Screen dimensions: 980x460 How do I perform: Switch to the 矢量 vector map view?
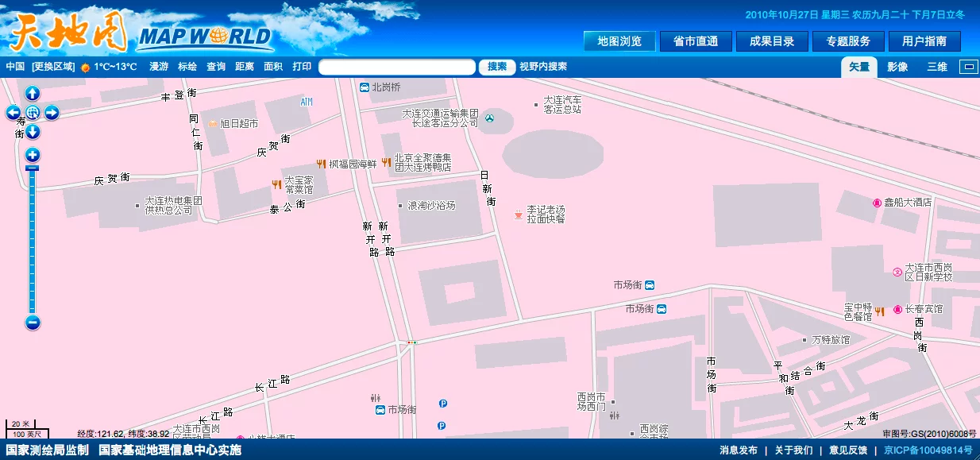tap(859, 67)
